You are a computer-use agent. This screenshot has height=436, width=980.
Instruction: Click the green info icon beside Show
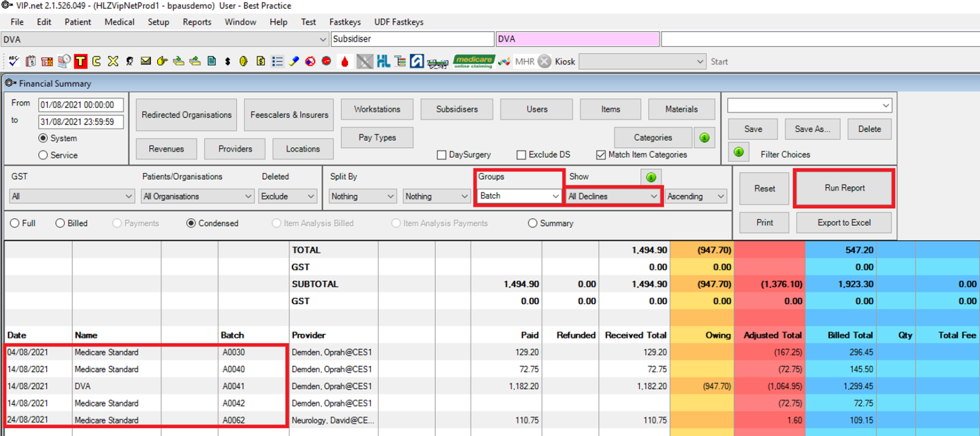(x=651, y=177)
